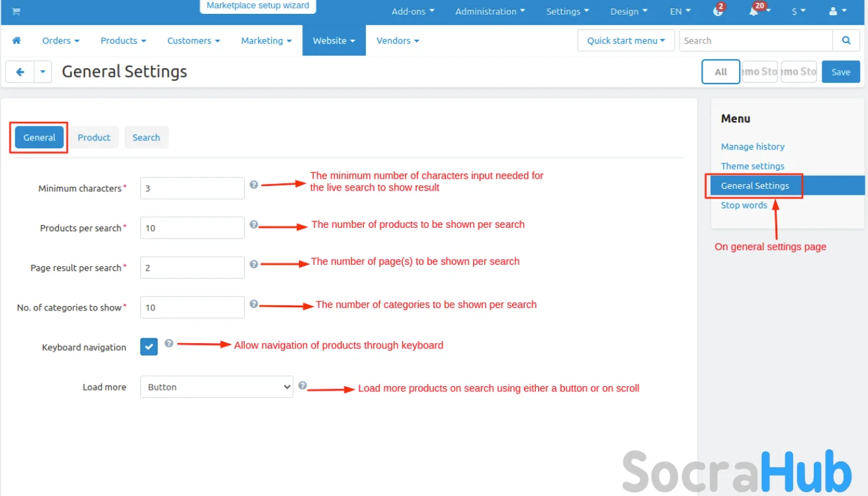The image size is (868, 496).
Task: Click the search magnifier button
Action: (846, 40)
